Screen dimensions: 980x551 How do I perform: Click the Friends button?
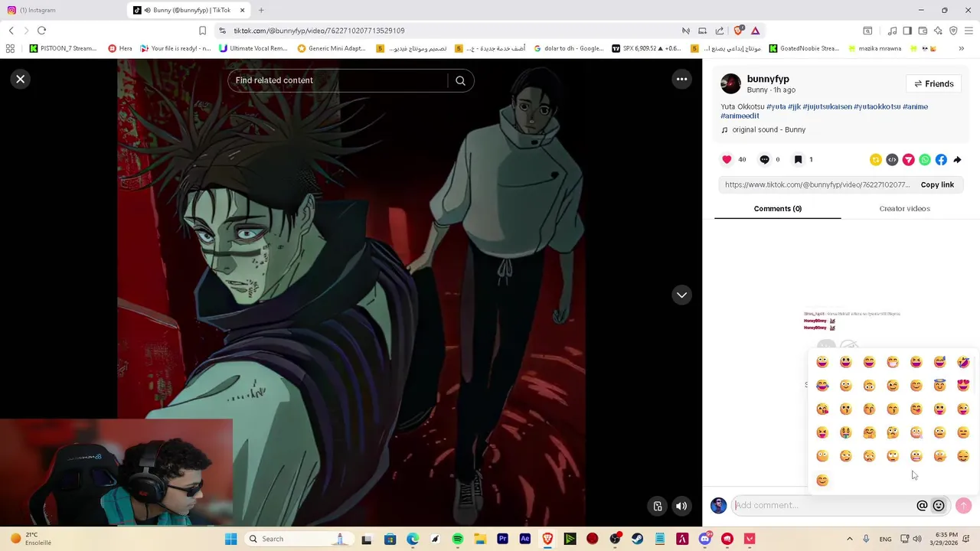coord(933,83)
